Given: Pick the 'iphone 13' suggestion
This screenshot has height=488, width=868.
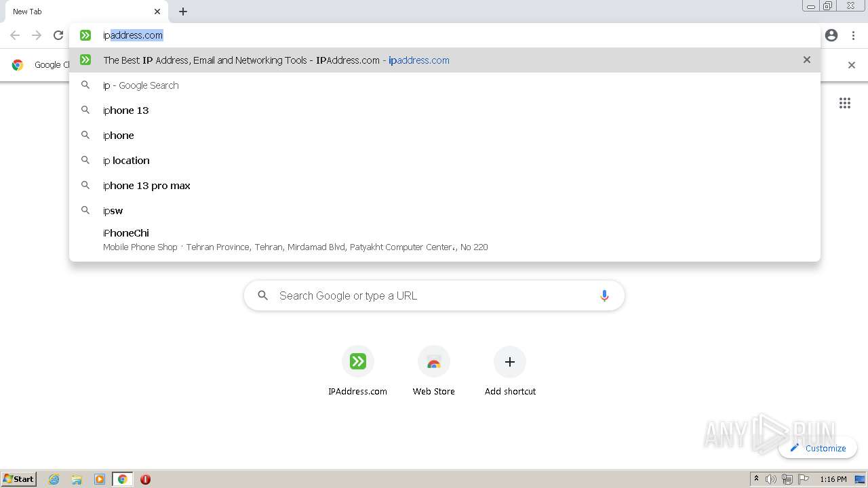Looking at the screenshot, I should pos(445,110).
